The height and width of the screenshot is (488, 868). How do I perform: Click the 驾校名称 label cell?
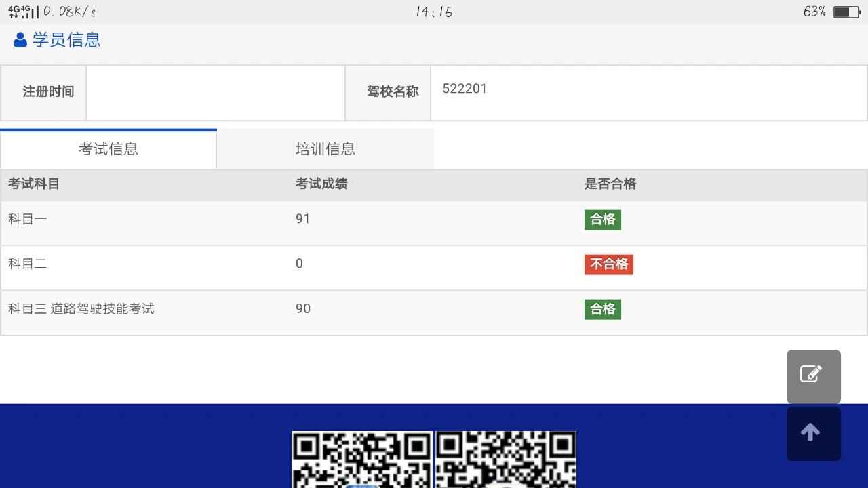388,93
